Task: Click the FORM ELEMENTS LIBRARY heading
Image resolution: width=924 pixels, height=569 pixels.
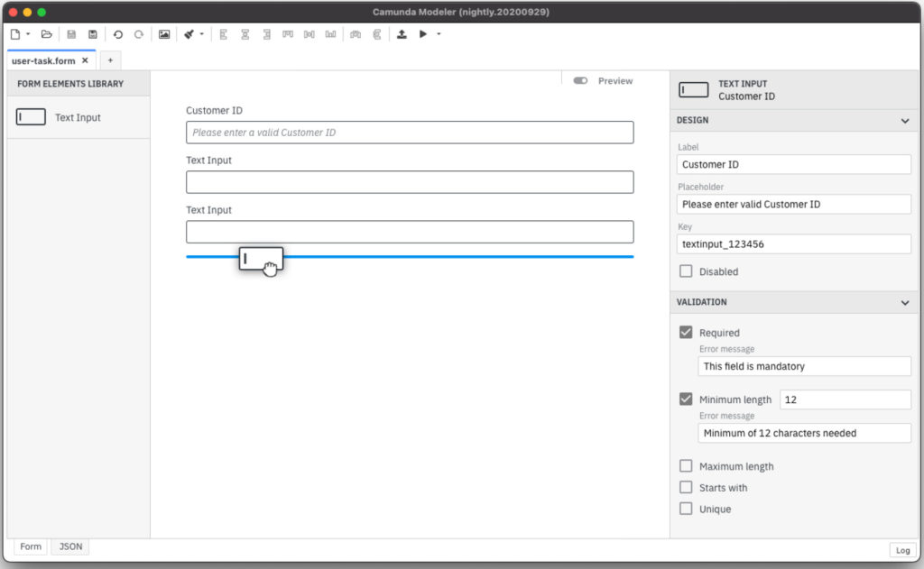Action: pos(70,84)
